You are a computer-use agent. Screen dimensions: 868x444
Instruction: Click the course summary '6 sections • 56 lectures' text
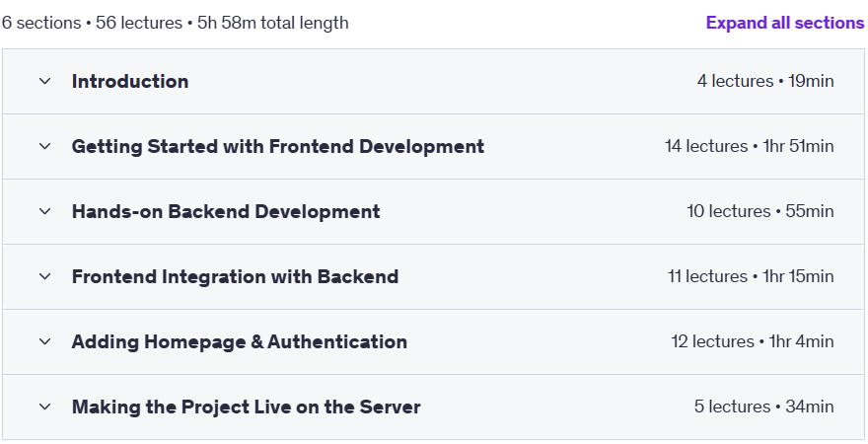pos(92,24)
